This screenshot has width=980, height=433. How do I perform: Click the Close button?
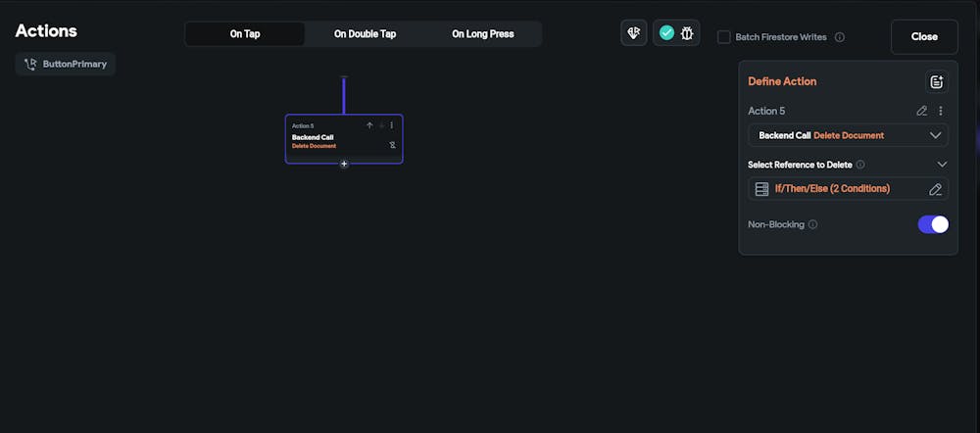pos(924,36)
